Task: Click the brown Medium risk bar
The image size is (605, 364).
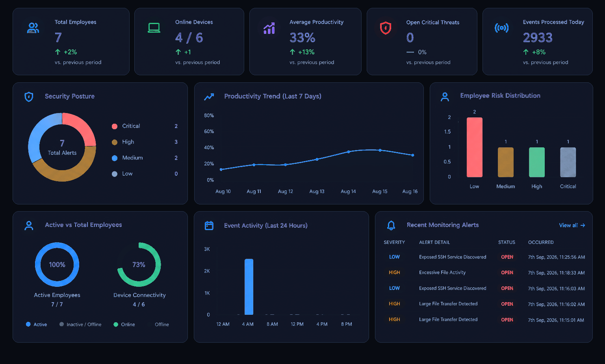Action: [x=506, y=162]
